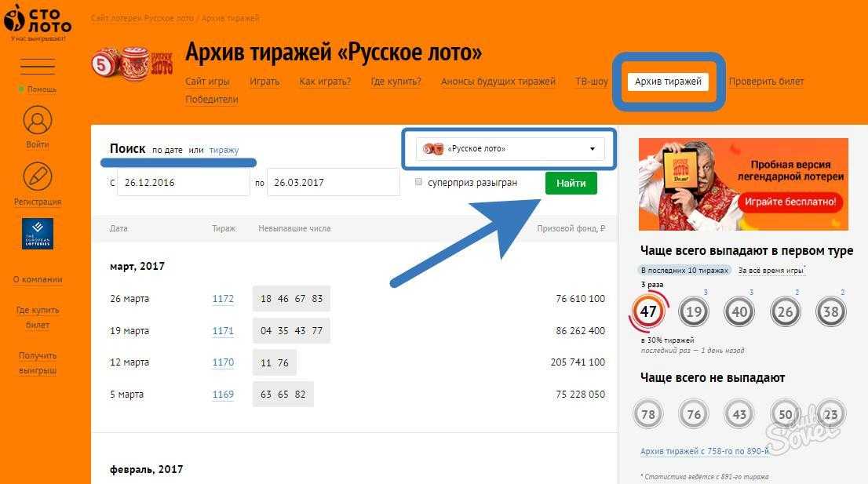Open the Сайт игры menu item
The height and width of the screenshot is (484, 868).
click(x=207, y=82)
